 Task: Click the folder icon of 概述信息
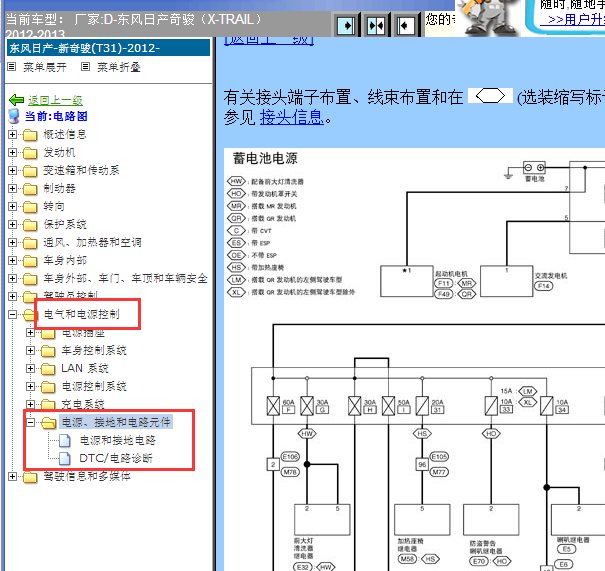(x=30, y=135)
